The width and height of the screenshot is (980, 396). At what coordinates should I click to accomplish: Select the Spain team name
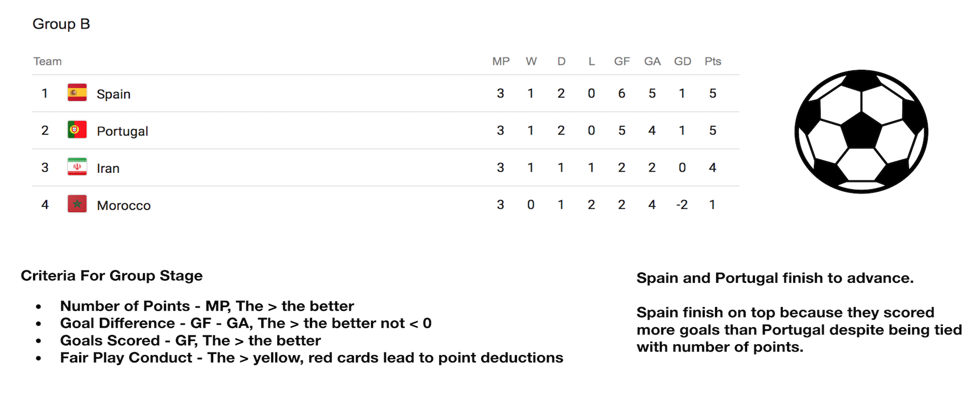[x=113, y=94]
